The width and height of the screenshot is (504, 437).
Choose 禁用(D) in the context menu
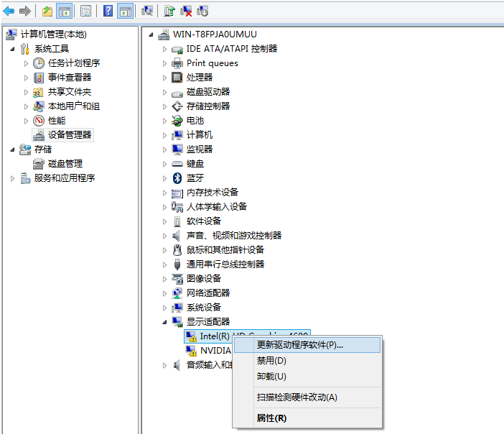271,361
